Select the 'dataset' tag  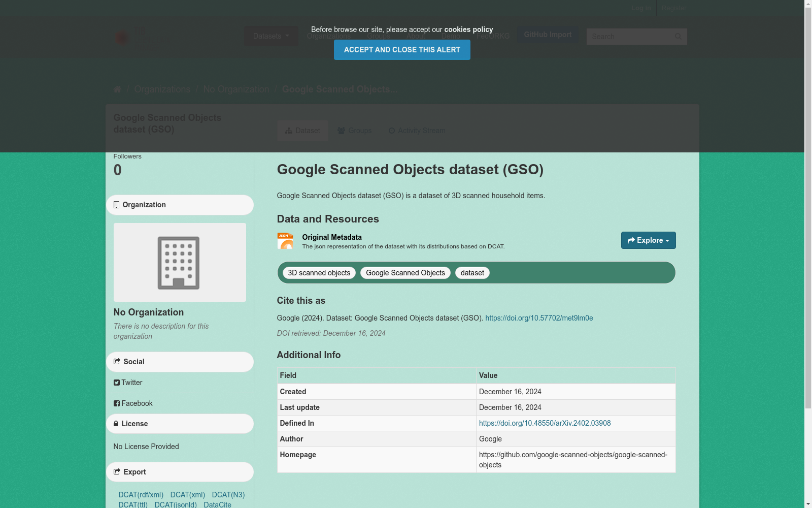point(472,273)
